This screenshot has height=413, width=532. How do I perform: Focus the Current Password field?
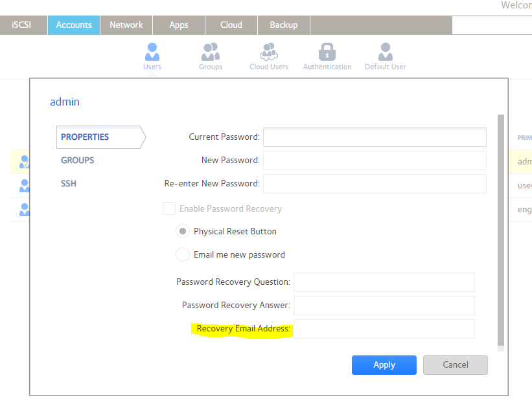pyautogui.click(x=375, y=137)
